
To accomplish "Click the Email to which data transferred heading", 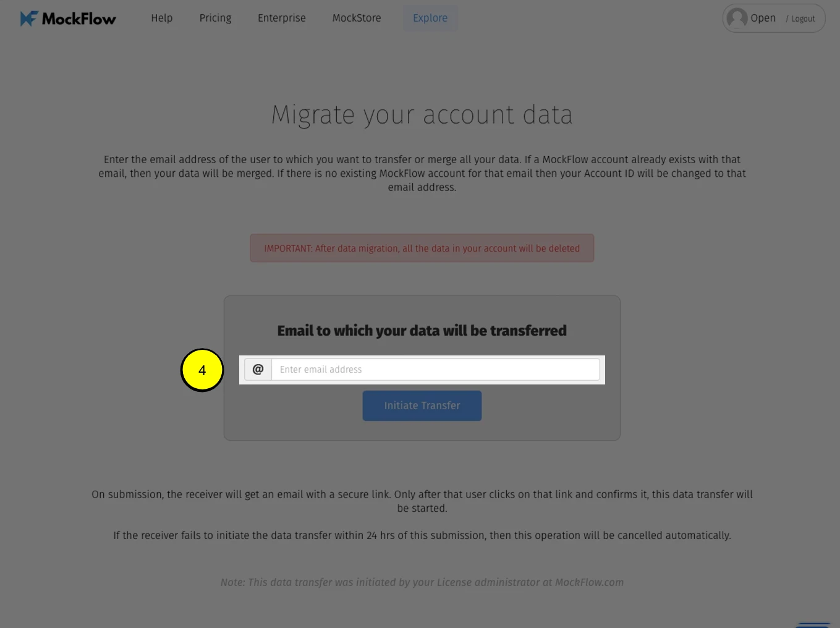I will (x=422, y=331).
